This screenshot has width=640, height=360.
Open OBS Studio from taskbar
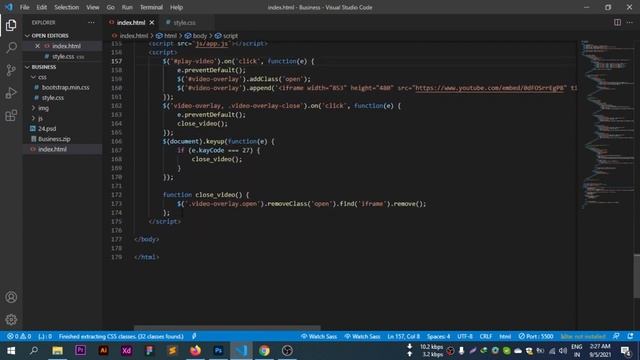click(x=287, y=351)
